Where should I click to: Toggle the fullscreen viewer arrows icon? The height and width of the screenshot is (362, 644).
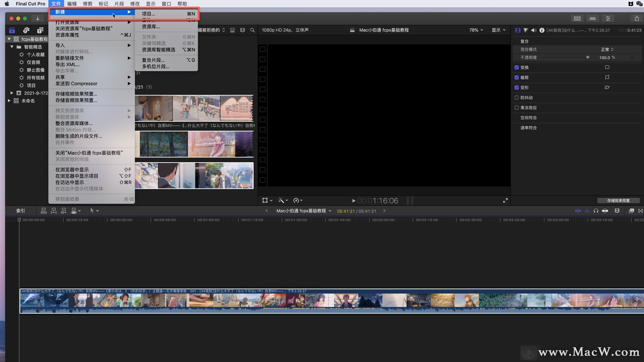pos(505,200)
